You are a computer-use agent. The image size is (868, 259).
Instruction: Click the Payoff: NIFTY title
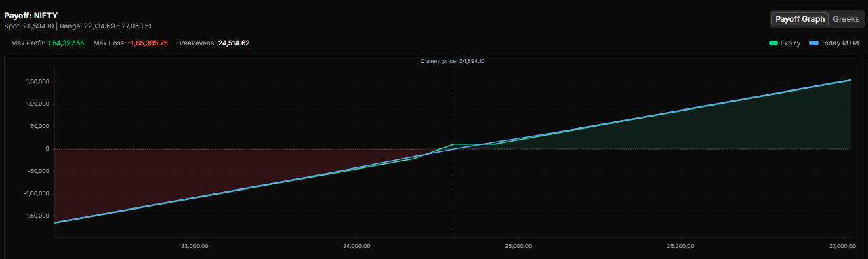pyautogui.click(x=31, y=15)
